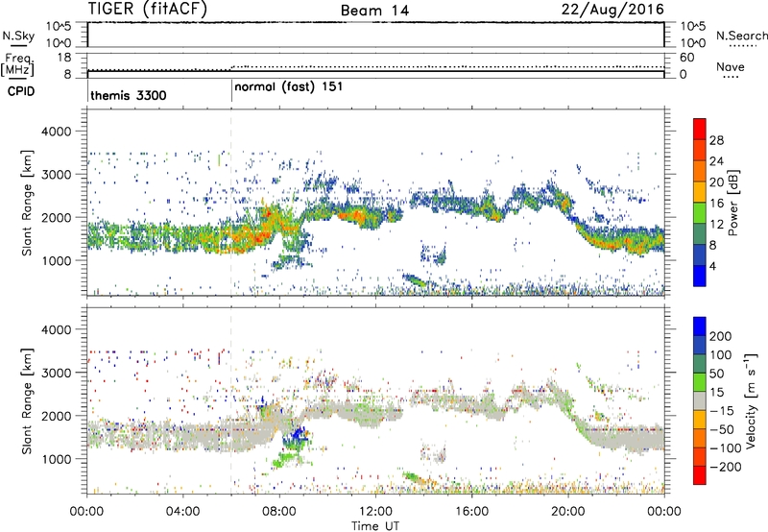Image resolution: width=768 pixels, height=532 pixels.
Task: Click the 'normal (fast) 151' CPID text
Action: [289, 87]
